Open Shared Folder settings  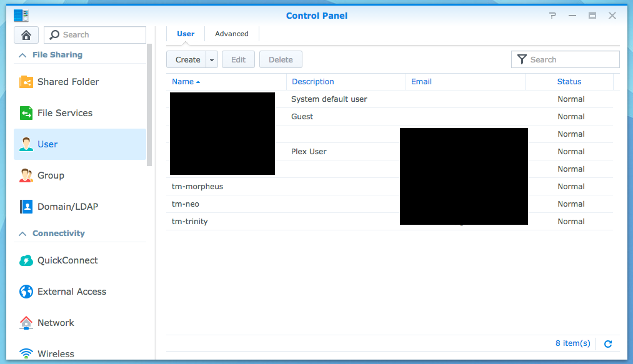coord(67,82)
